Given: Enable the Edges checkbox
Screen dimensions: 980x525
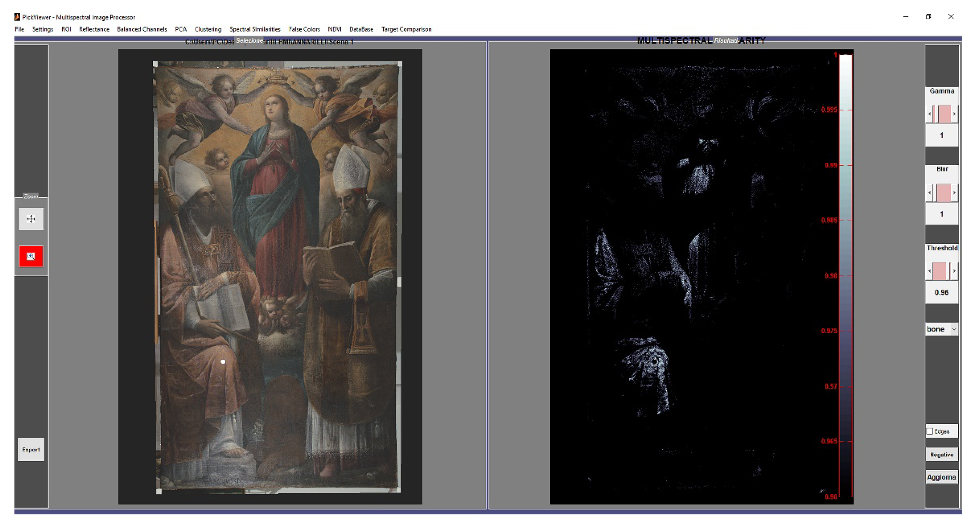Looking at the screenshot, I should [930, 431].
